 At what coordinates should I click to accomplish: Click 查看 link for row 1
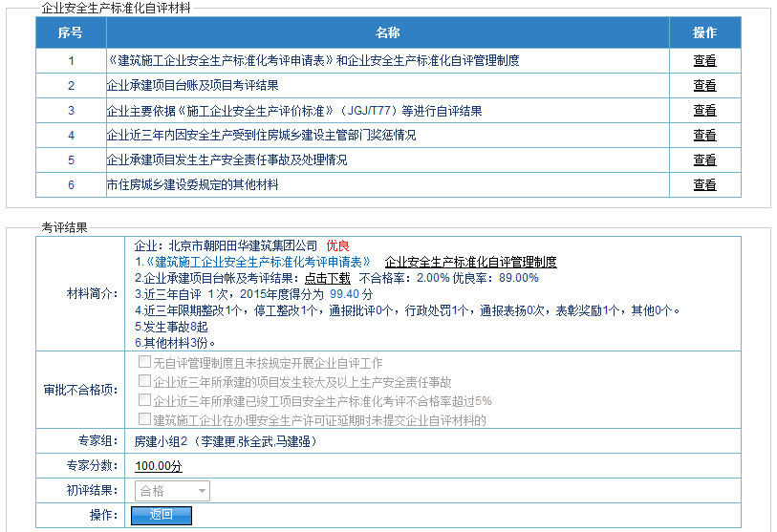click(704, 61)
